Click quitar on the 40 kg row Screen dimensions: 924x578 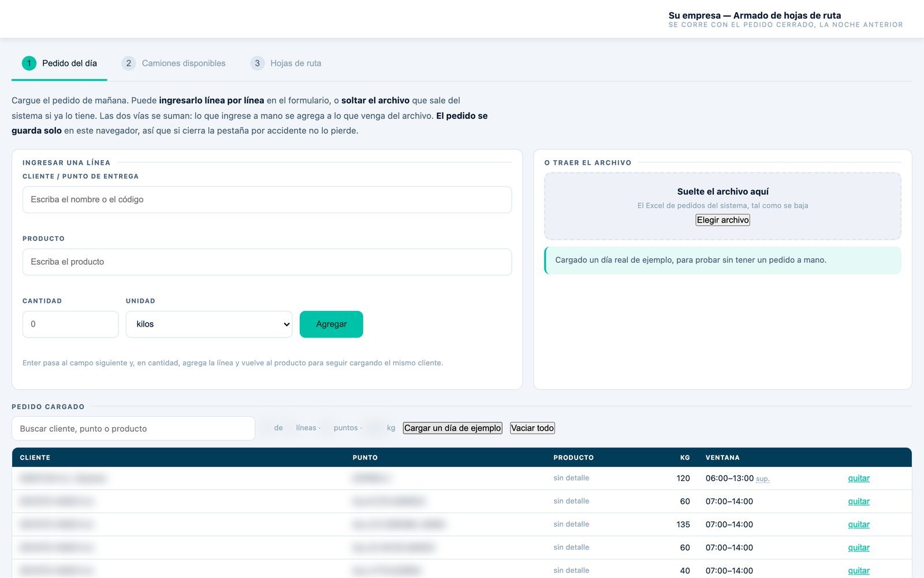[859, 570]
